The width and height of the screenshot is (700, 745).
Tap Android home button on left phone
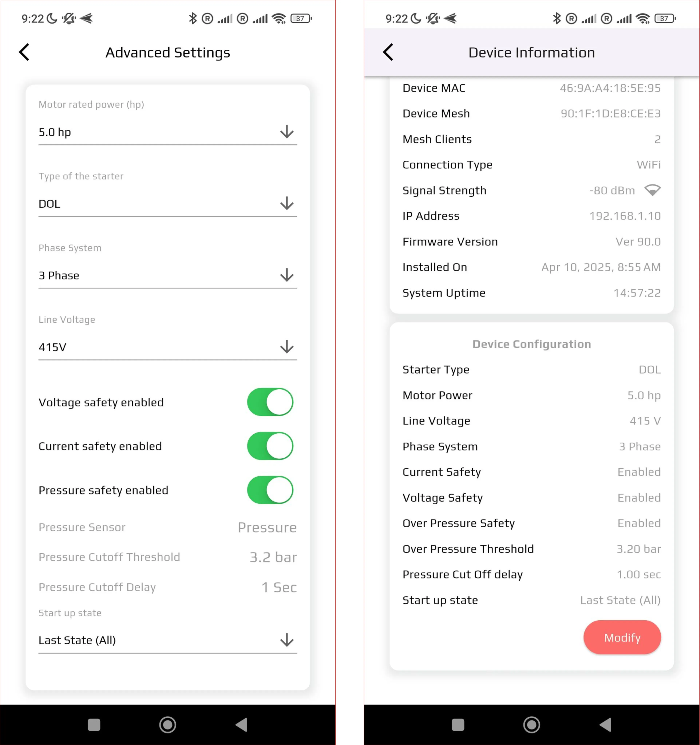point(168,725)
